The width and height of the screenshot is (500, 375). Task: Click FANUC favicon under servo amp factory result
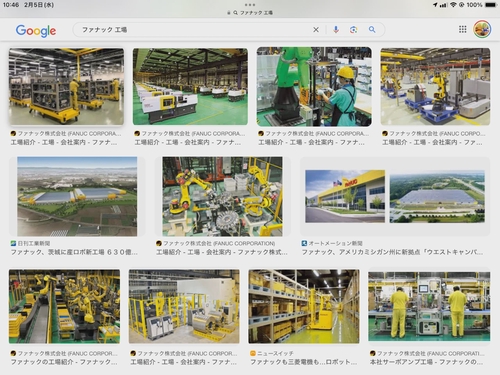[372, 353]
